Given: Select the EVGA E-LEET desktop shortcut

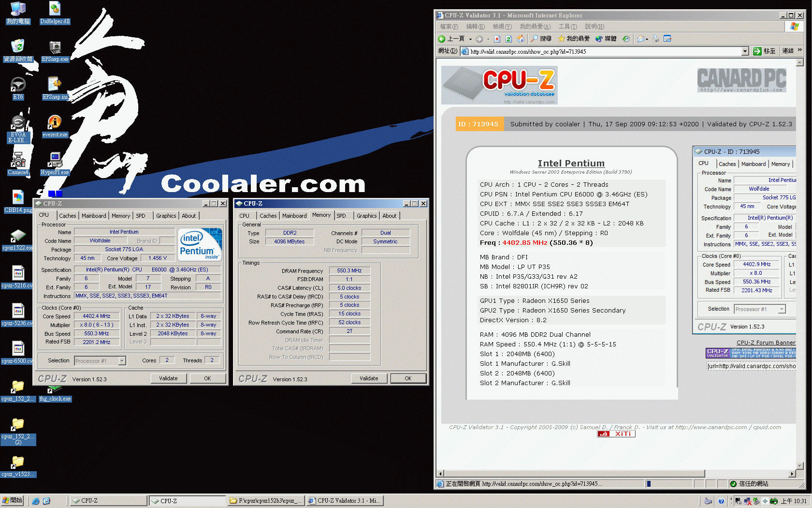Looking at the screenshot, I should [x=18, y=129].
